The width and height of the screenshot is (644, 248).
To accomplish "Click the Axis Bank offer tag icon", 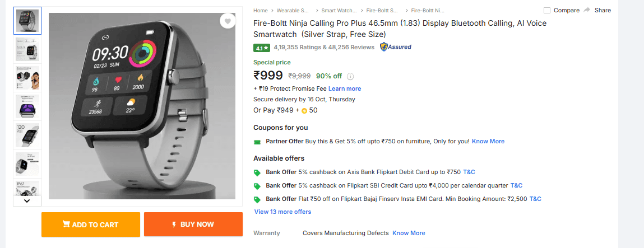I will click(257, 172).
